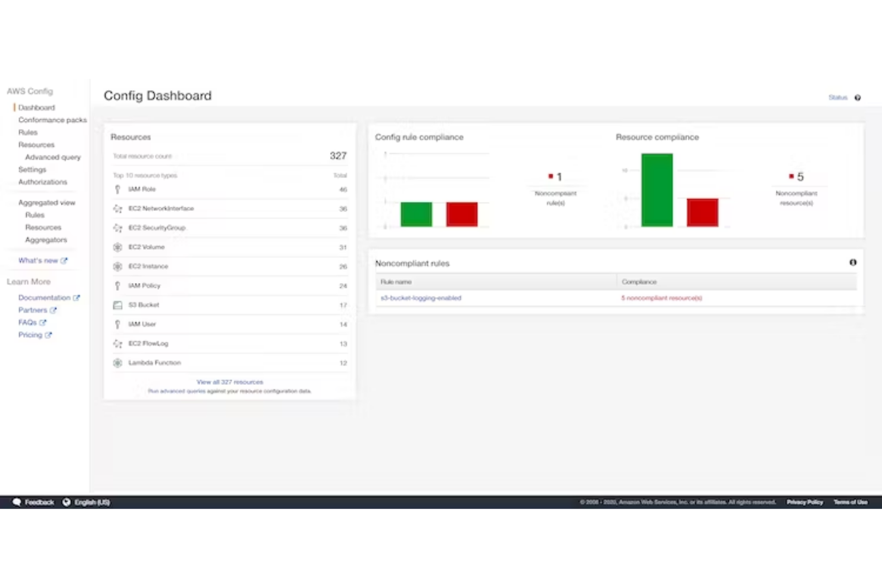
Task: Click the IAM Role key icon
Action: point(117,189)
